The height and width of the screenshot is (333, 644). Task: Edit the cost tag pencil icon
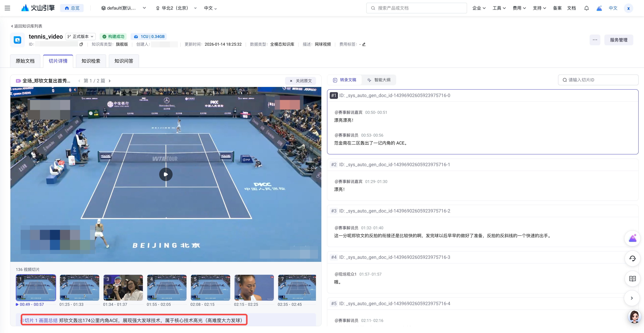(x=364, y=44)
